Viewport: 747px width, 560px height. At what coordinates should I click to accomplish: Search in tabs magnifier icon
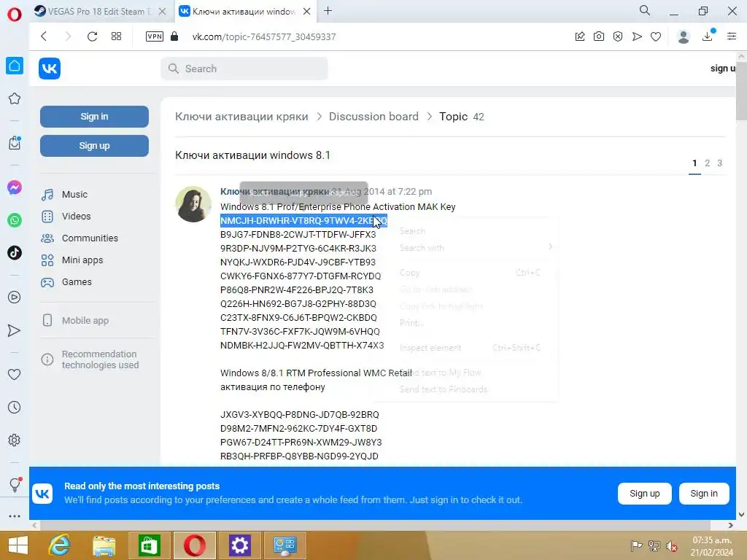(645, 10)
